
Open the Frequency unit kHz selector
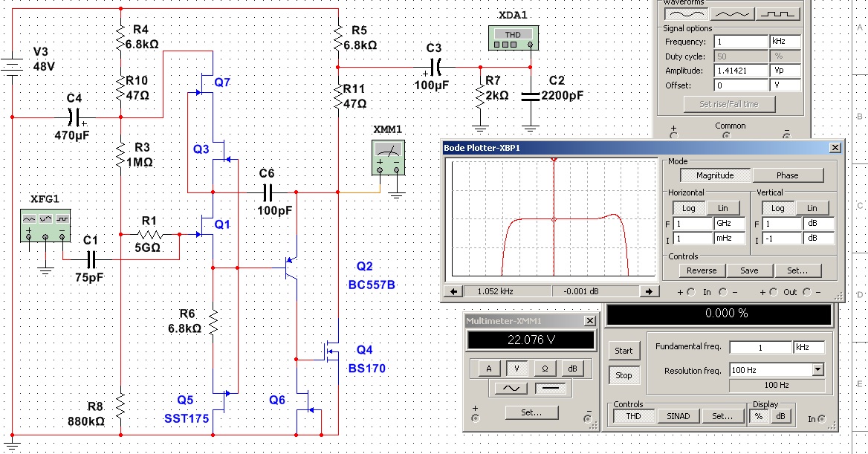pos(786,42)
